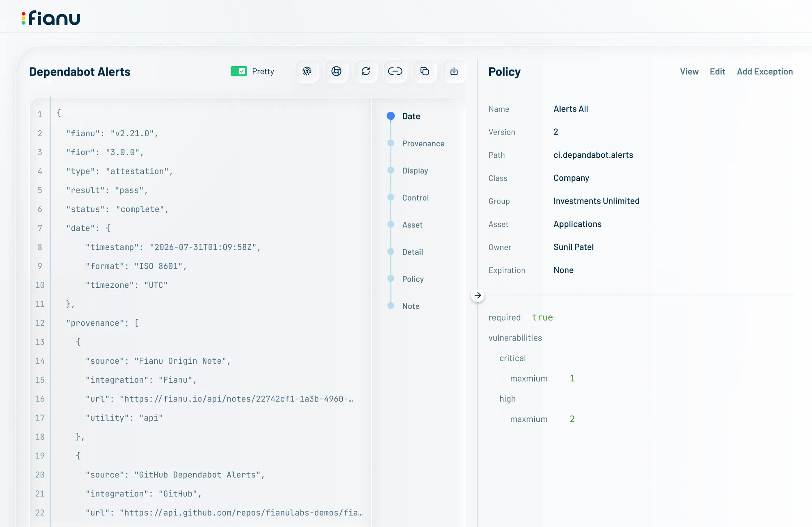The width and height of the screenshot is (812, 527).
Task: Open the policy View link
Action: point(689,72)
